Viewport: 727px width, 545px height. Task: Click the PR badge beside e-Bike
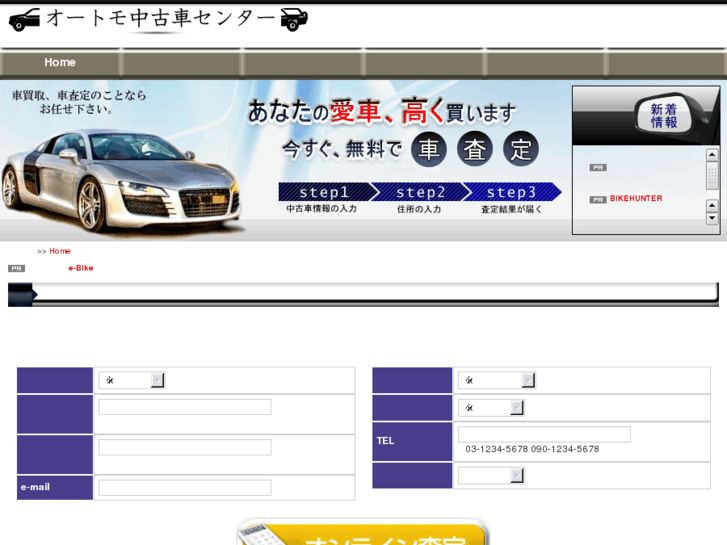click(x=17, y=269)
